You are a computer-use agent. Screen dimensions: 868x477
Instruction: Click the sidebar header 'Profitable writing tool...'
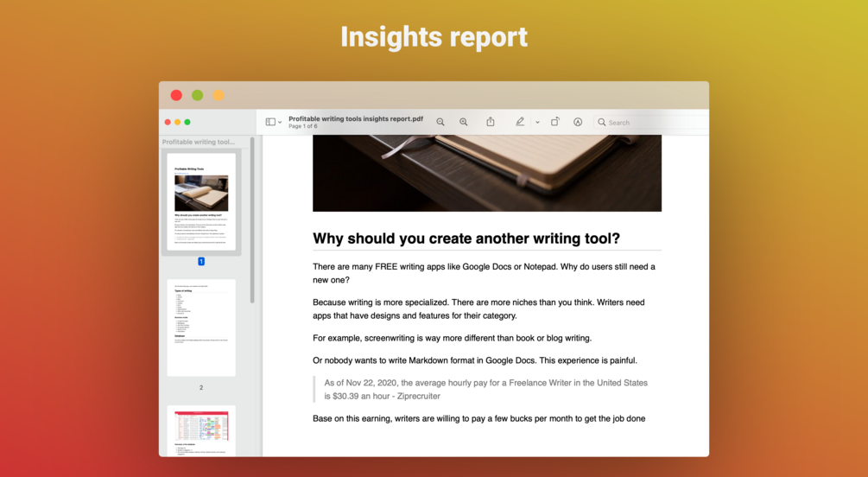(198, 142)
